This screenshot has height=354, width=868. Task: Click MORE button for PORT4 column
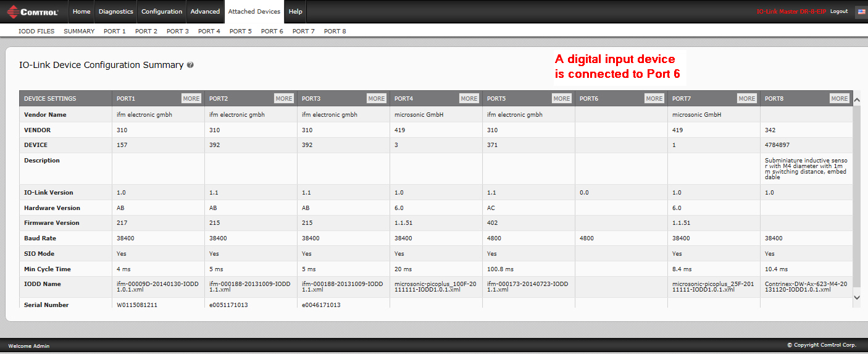tap(469, 98)
